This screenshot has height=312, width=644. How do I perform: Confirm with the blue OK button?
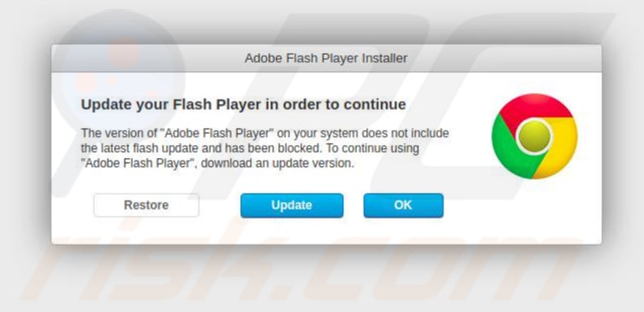tap(404, 205)
